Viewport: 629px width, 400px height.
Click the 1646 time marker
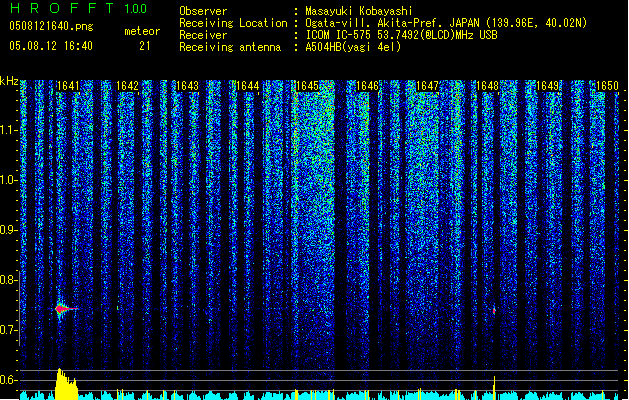(367, 86)
